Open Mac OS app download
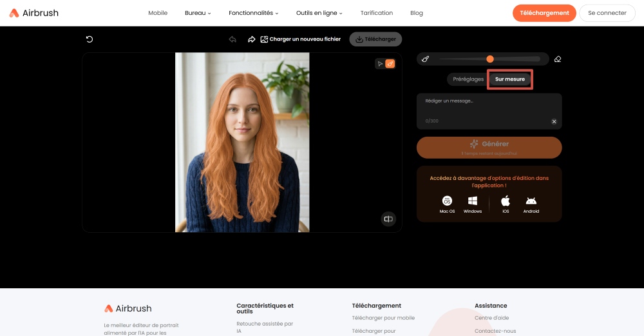644x336 pixels. click(447, 204)
